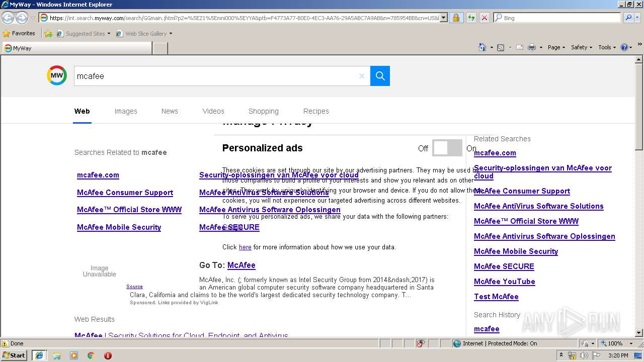Image resolution: width=644 pixels, height=362 pixels.
Task: Open the Page menu dropdown
Action: [x=556, y=47]
